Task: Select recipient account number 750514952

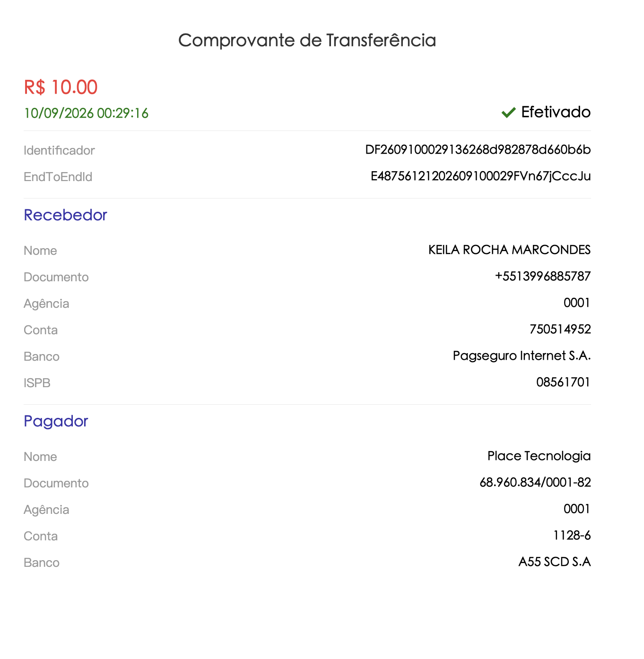Action: click(560, 329)
